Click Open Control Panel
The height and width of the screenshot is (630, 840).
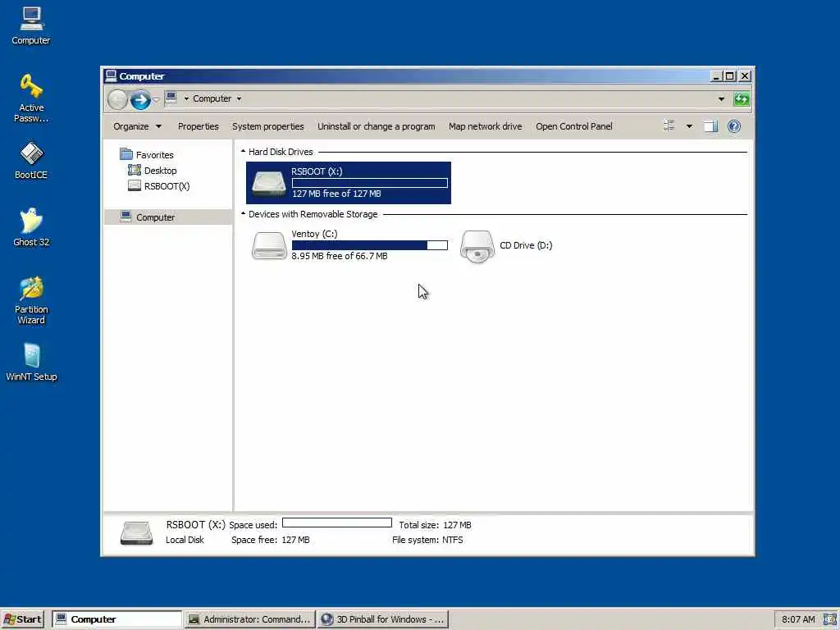pyautogui.click(x=573, y=126)
